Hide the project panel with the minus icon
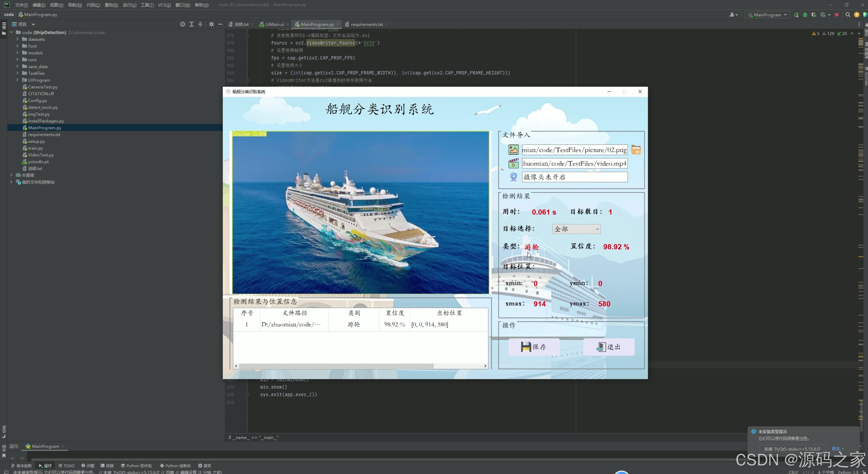This screenshot has width=868, height=474. 220,24
